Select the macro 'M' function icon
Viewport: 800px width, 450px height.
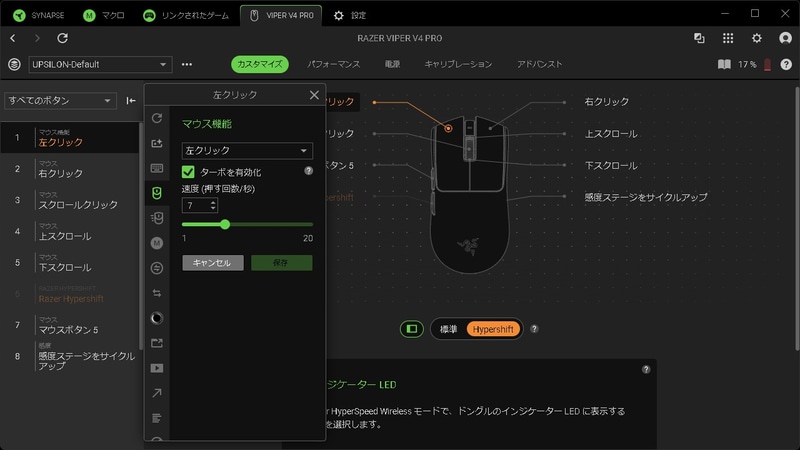[157, 243]
